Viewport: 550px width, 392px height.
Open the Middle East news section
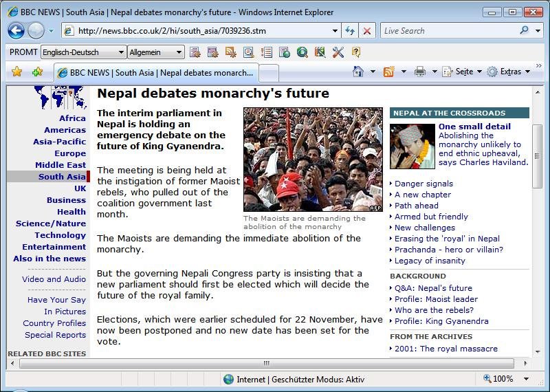60,165
